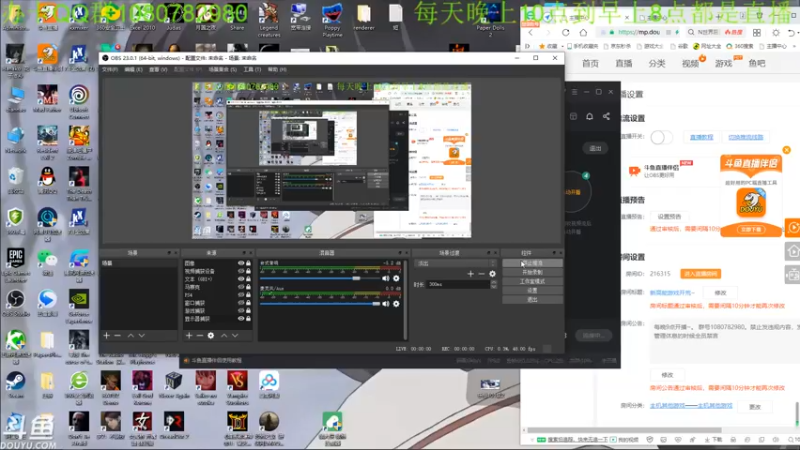Open the 编辑(E) menu in OBS

pyautogui.click(x=134, y=69)
